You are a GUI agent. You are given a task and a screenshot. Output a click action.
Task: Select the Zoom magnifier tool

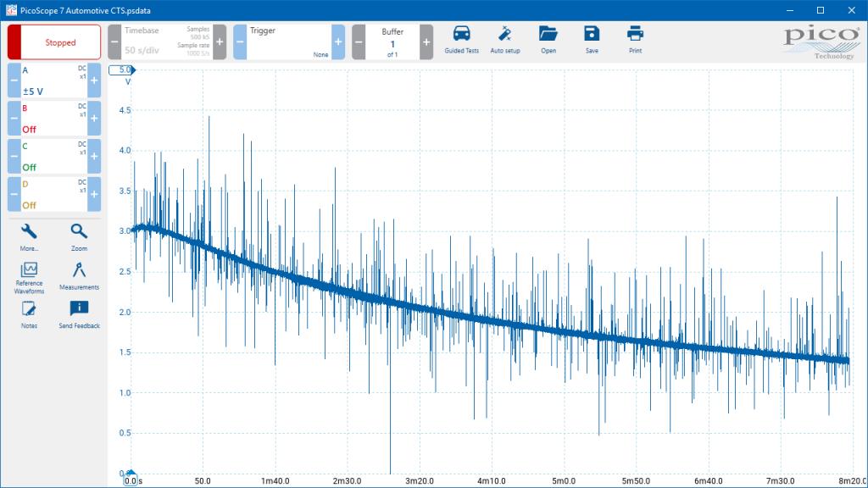[x=79, y=237]
